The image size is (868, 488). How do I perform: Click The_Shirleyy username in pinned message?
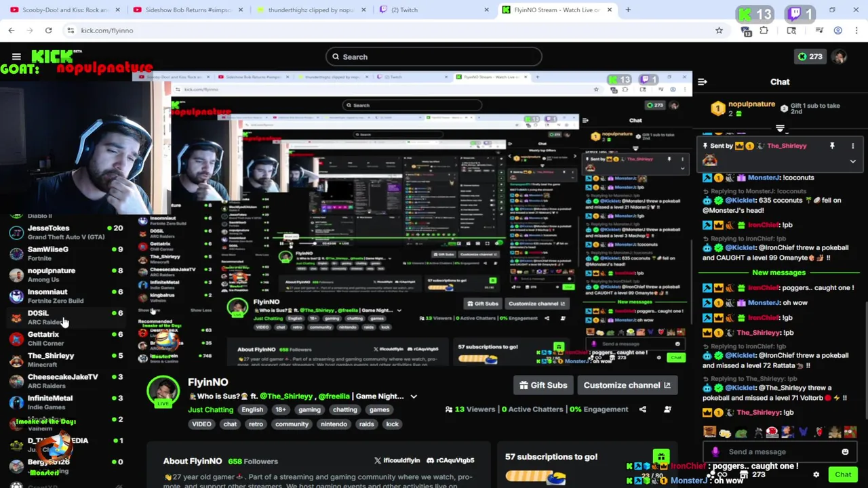click(787, 146)
